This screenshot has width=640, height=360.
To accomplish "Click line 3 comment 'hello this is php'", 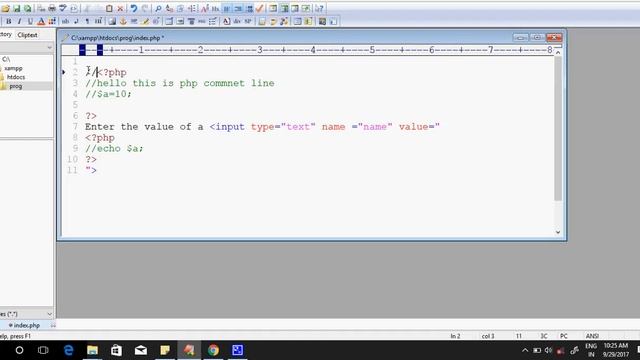I will [x=180, y=83].
